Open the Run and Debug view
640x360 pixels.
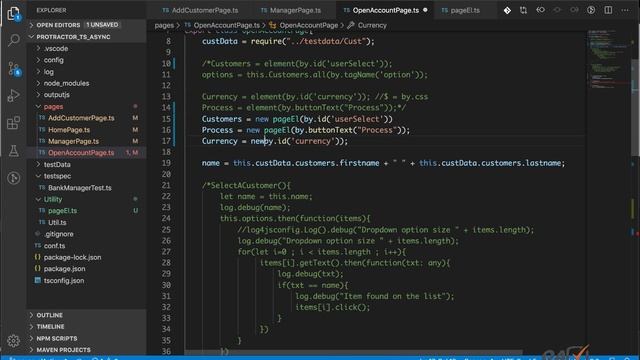click(x=13, y=96)
